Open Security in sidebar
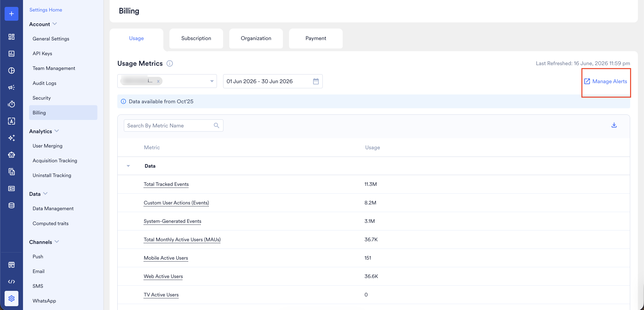This screenshot has width=644, height=310. pyautogui.click(x=42, y=98)
